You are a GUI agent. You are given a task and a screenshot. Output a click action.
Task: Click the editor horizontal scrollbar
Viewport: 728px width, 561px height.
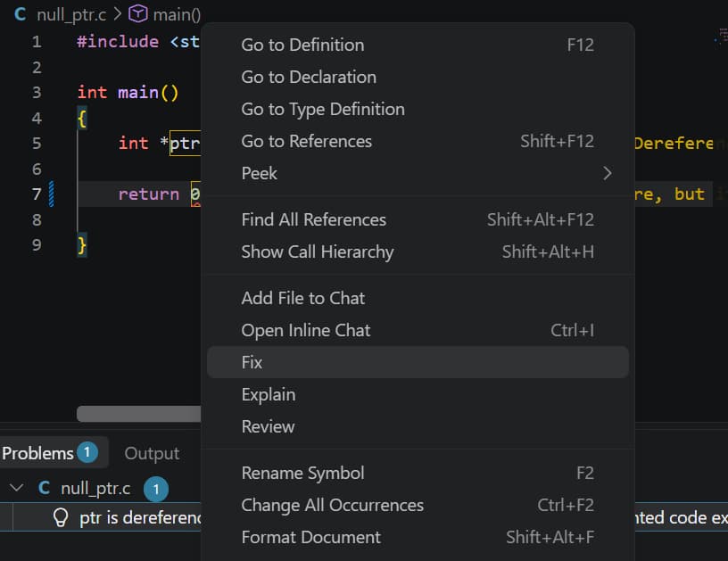pos(139,414)
